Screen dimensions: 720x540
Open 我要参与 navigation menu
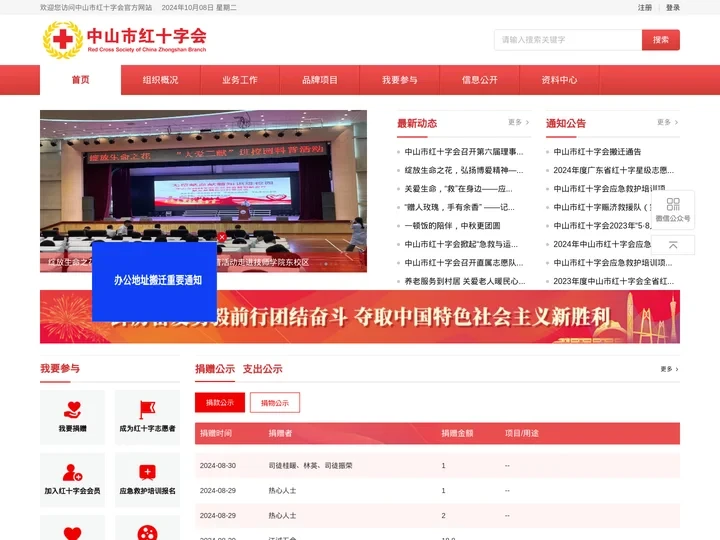pos(399,80)
